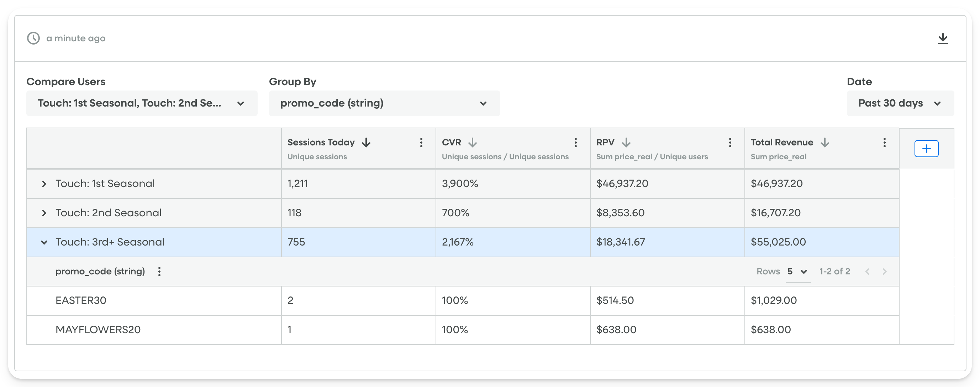
Task: Click the clock icon next to 'a minute ago'
Action: (33, 38)
